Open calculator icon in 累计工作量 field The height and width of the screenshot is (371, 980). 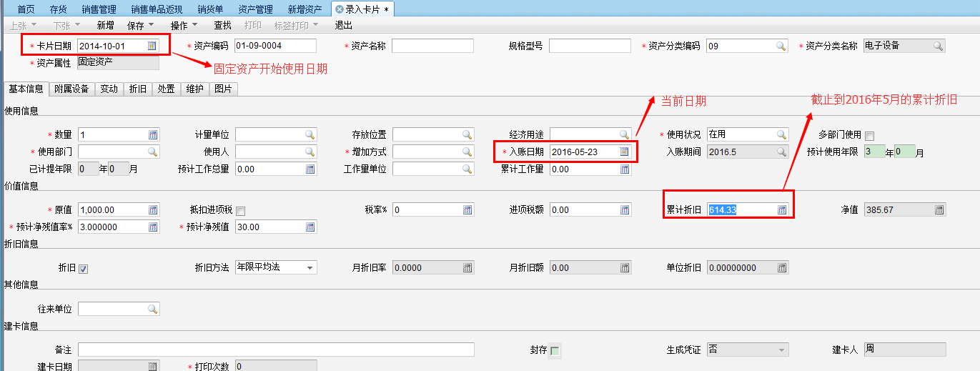coord(625,169)
